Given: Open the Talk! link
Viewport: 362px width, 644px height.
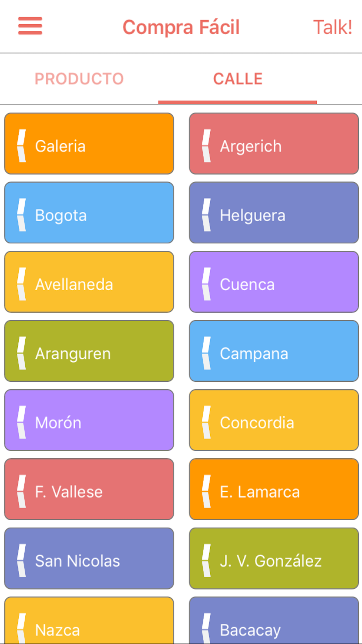Looking at the screenshot, I should click(x=333, y=27).
